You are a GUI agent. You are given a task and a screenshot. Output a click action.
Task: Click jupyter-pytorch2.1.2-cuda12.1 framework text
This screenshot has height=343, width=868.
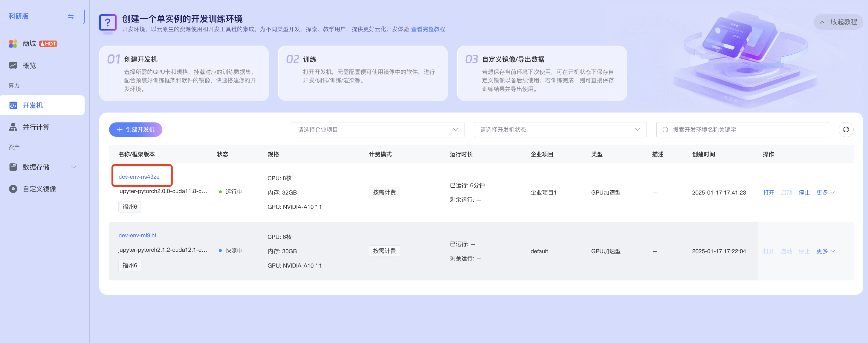pyautogui.click(x=163, y=250)
